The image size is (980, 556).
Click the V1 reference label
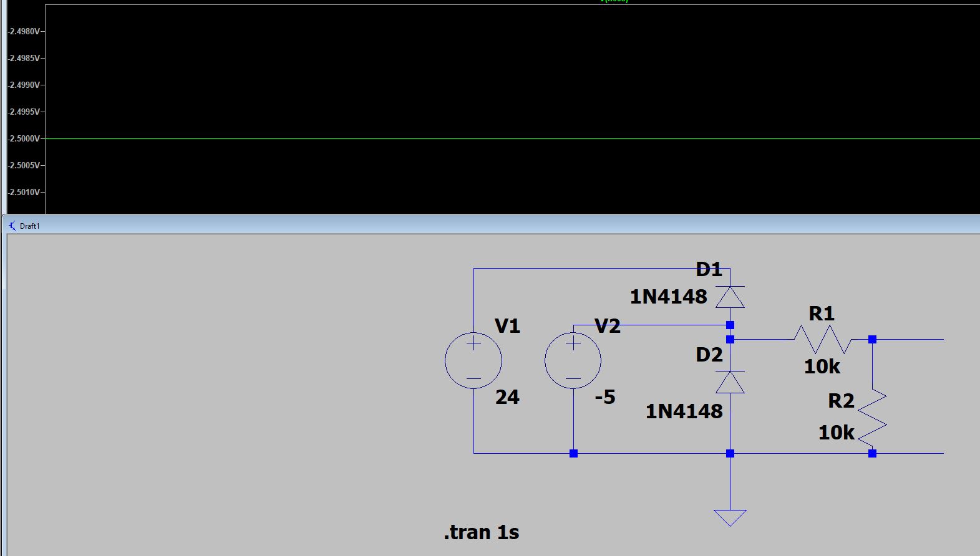[x=507, y=326]
